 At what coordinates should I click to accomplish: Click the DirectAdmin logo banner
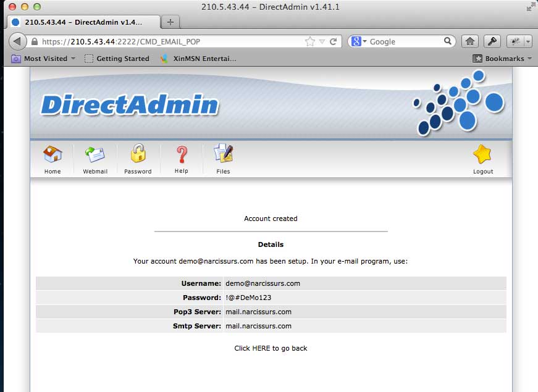point(130,104)
